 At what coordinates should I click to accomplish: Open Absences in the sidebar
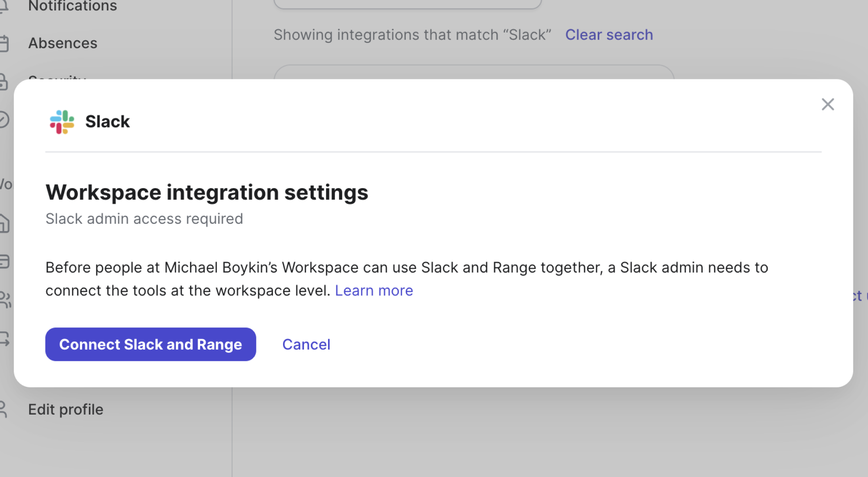click(x=63, y=43)
